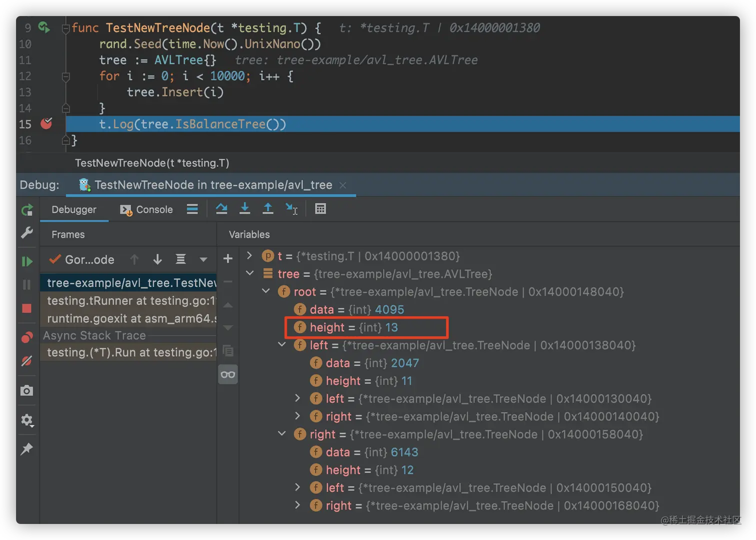Close the TestNewTreeNode debug tab
This screenshot has height=540, width=756.
343,185
